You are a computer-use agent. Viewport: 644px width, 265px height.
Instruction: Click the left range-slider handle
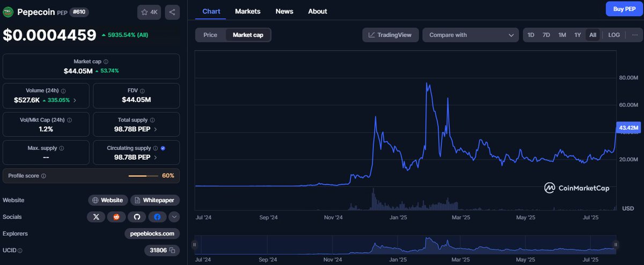pyautogui.click(x=194, y=245)
